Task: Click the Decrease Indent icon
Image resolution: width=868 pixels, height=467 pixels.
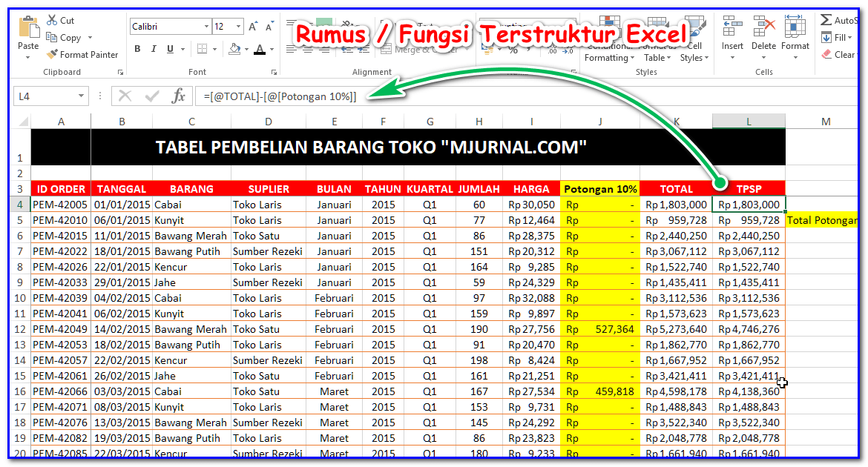Action: 347,49
